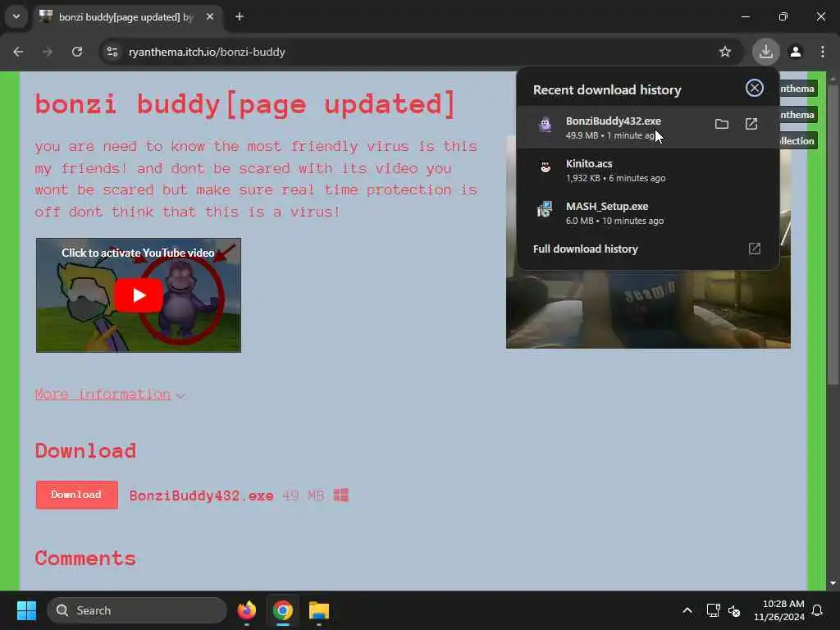Open a new tab with plus button

(x=240, y=16)
